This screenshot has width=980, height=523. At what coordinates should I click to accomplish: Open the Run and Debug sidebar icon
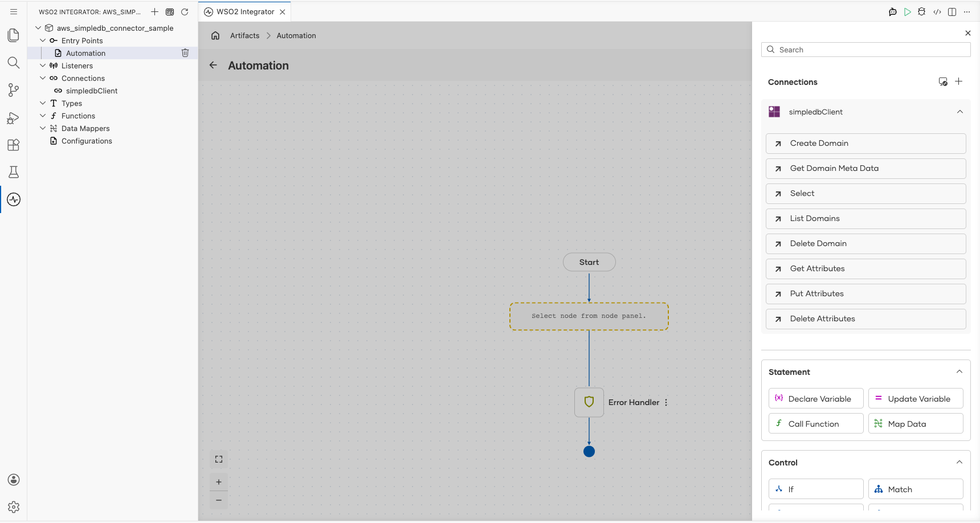pos(14,117)
